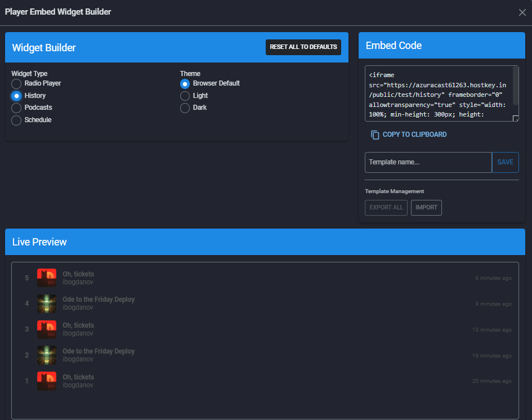Viewport: 532px width, 420px height.
Task: Click album art of track number 5
Action: point(47,278)
